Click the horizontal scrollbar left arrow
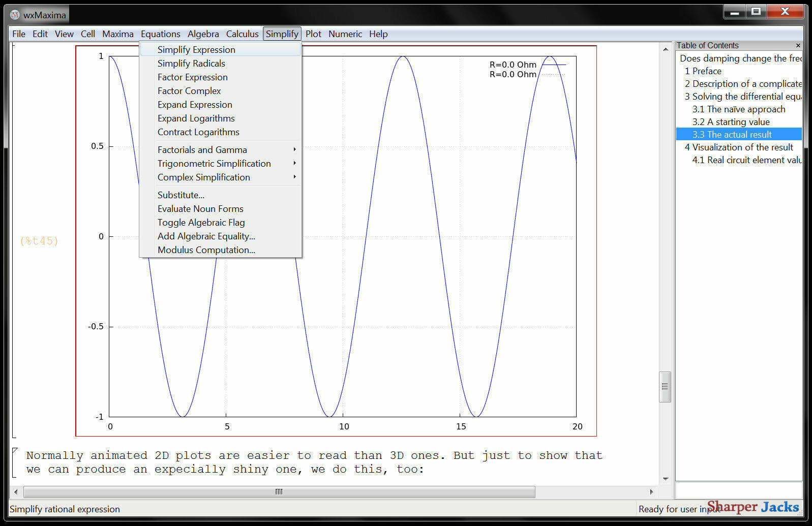 coord(16,491)
